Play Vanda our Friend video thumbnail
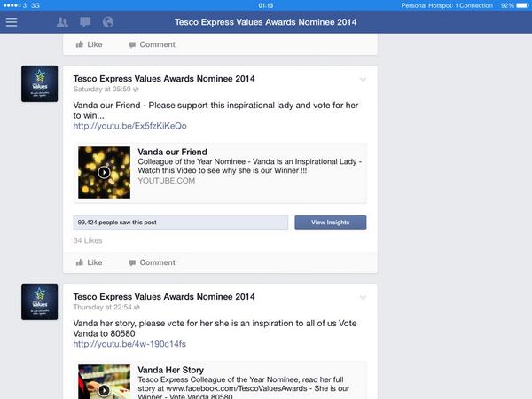The width and height of the screenshot is (532, 399). coord(104,172)
